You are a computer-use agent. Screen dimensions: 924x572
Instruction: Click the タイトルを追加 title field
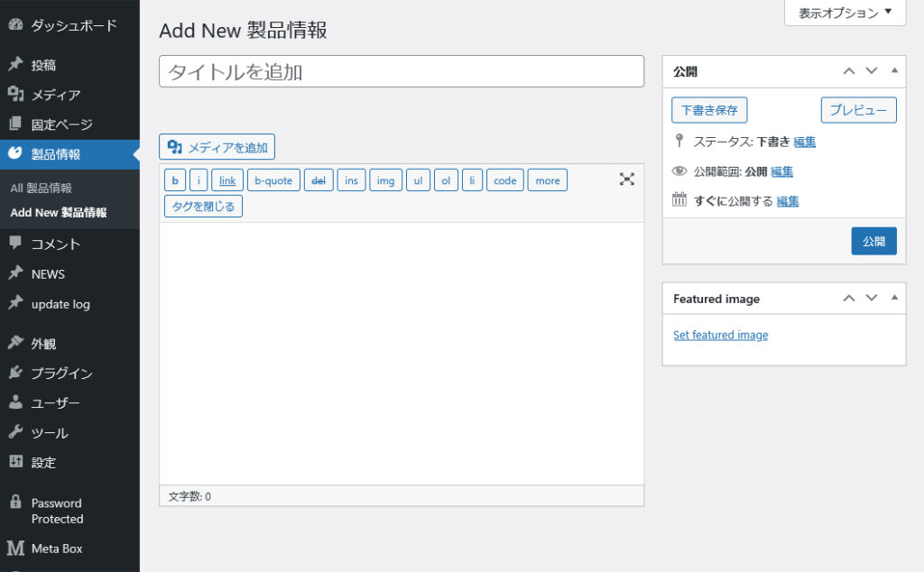(401, 71)
